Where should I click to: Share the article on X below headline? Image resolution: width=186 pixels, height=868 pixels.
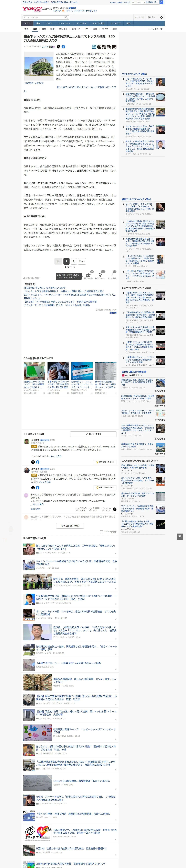(x=59, y=47)
